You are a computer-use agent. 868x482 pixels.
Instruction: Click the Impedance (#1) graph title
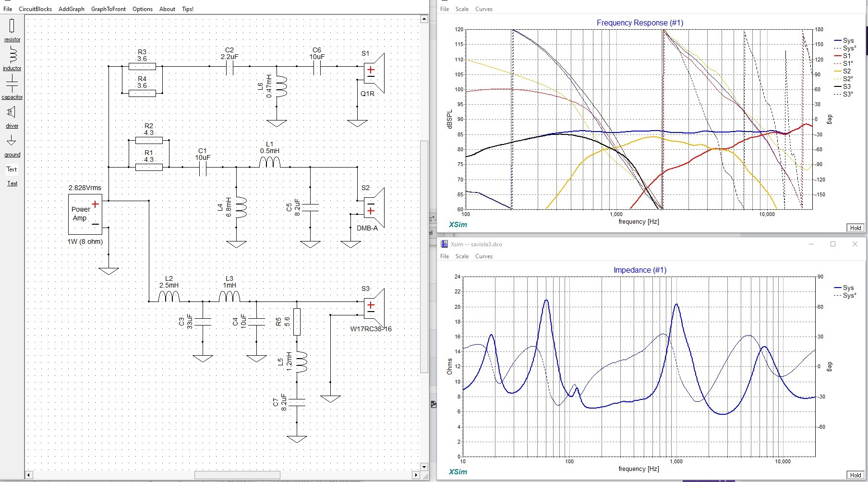coord(639,270)
